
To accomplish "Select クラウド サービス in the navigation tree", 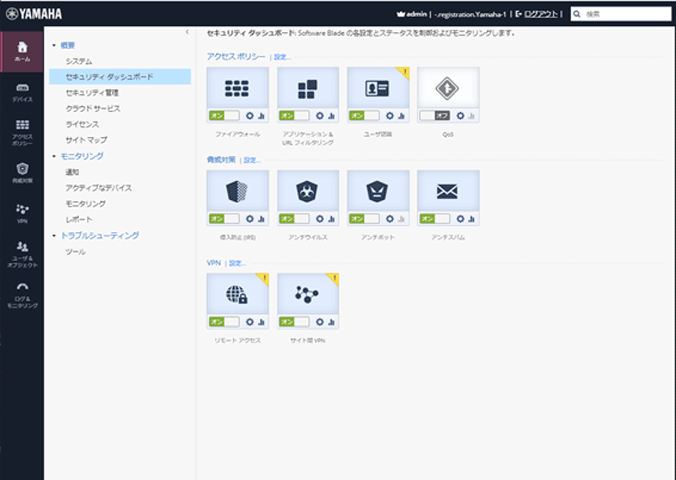I will 95,108.
